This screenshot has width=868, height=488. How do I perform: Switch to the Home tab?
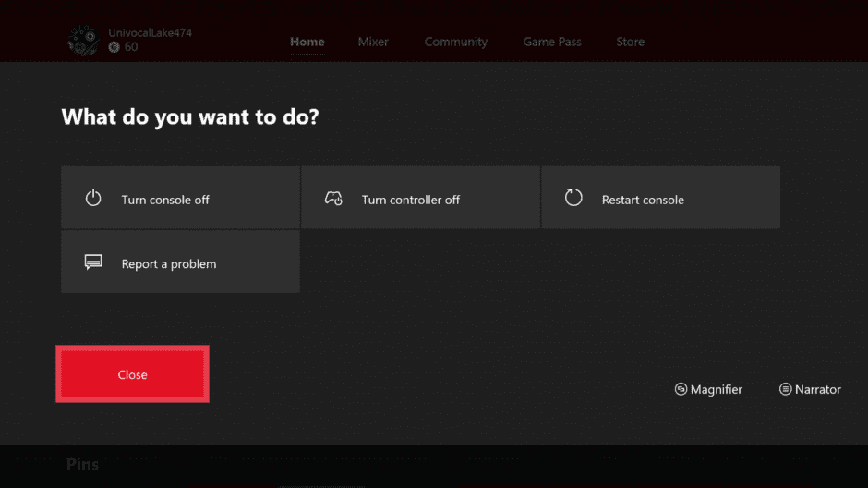click(x=307, y=42)
